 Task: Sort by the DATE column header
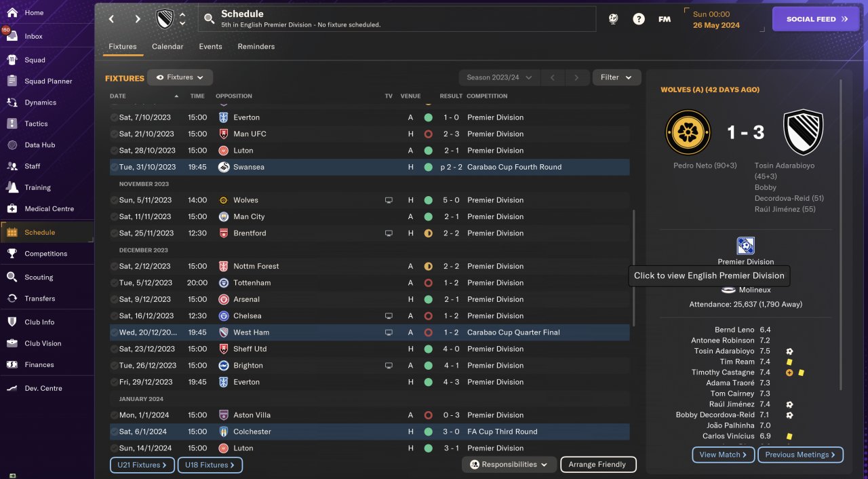click(118, 96)
